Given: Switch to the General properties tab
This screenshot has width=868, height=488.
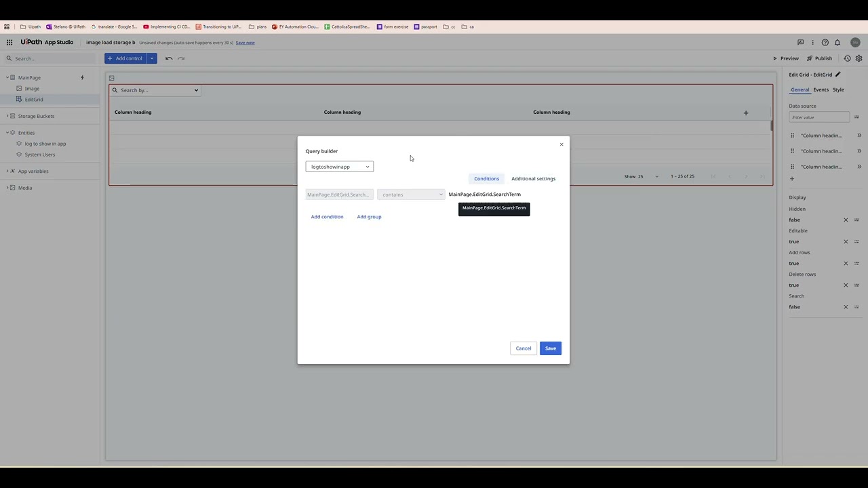Looking at the screenshot, I should (800, 89).
